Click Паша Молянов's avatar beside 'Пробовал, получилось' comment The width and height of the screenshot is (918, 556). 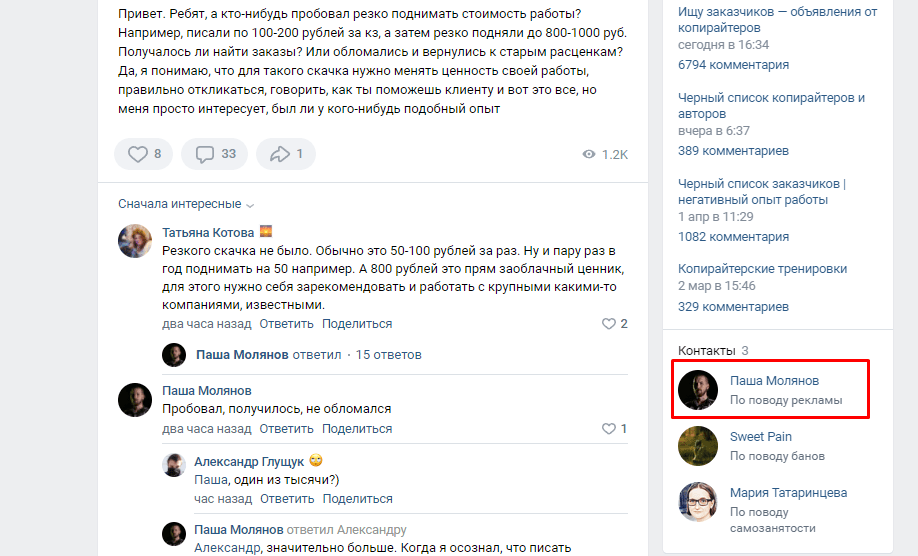[x=135, y=399]
